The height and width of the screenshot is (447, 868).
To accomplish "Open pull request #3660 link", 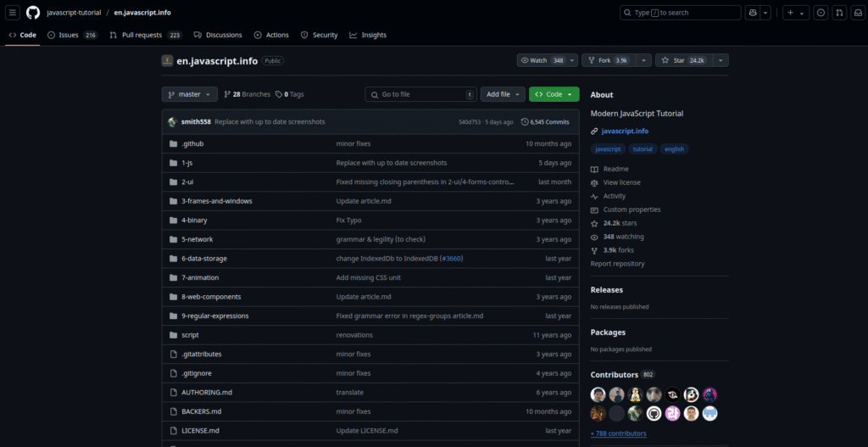I will click(453, 259).
